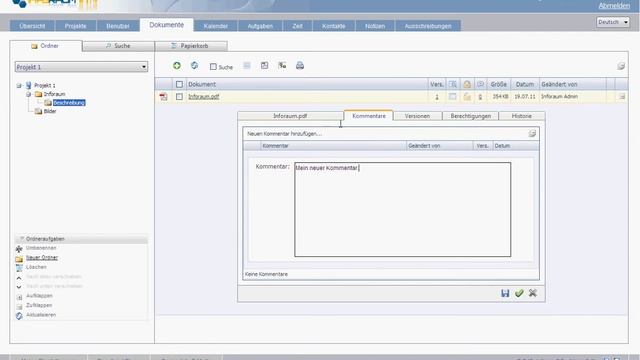
Task: Click the Umbenennen icon
Action: tap(19, 249)
